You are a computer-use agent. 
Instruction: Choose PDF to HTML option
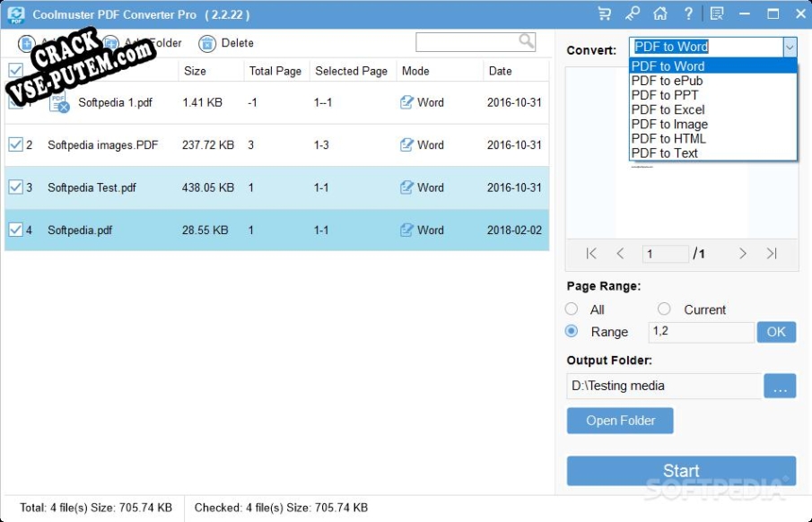point(713,139)
